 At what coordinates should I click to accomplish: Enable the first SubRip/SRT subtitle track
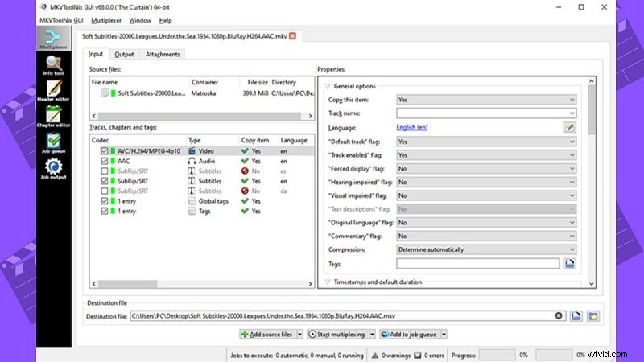pyautogui.click(x=104, y=171)
